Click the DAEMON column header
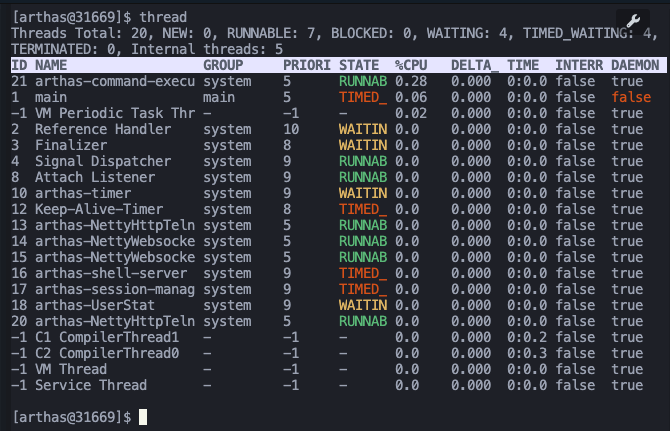This screenshot has height=431, width=670. pos(635,65)
